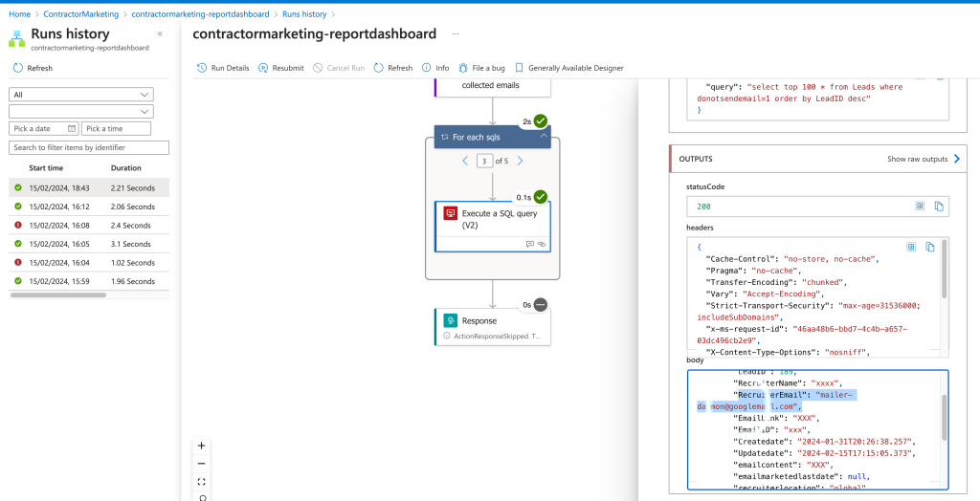Viewport: 980px width, 501px height.
Task: Open the Generally Available Designer
Action: click(568, 68)
